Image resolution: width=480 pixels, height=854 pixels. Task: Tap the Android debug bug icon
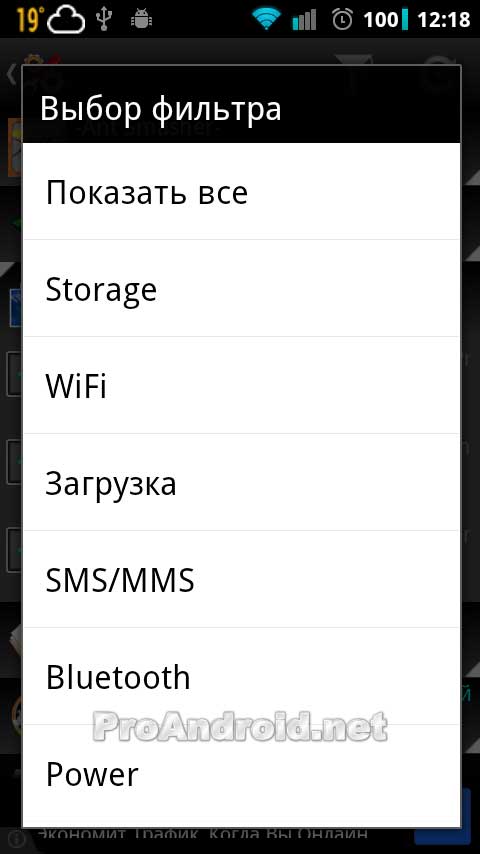point(141,20)
